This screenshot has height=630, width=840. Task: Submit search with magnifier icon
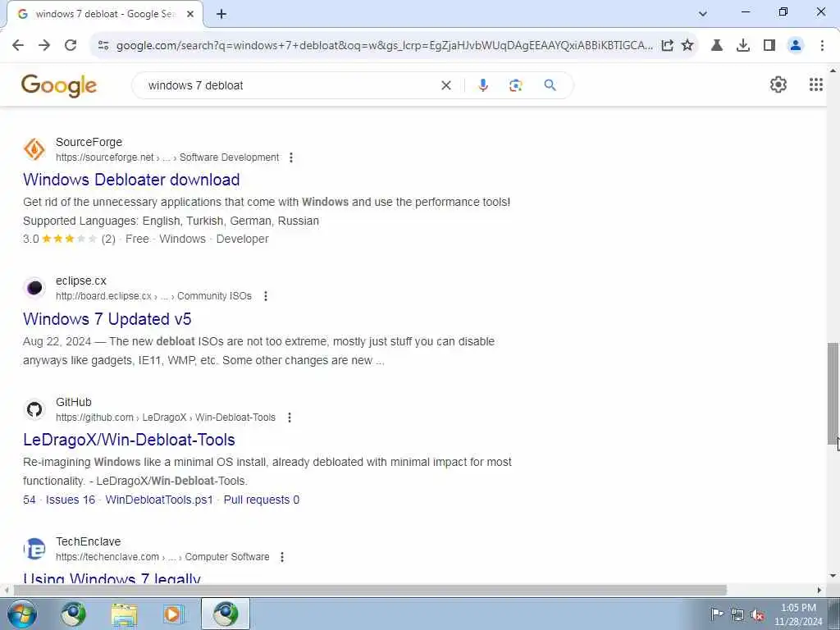click(x=550, y=85)
